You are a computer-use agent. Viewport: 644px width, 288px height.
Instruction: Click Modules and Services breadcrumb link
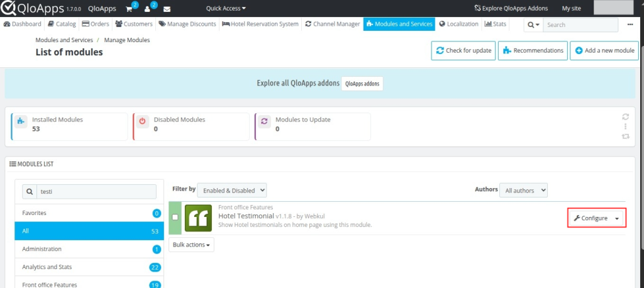(x=64, y=40)
